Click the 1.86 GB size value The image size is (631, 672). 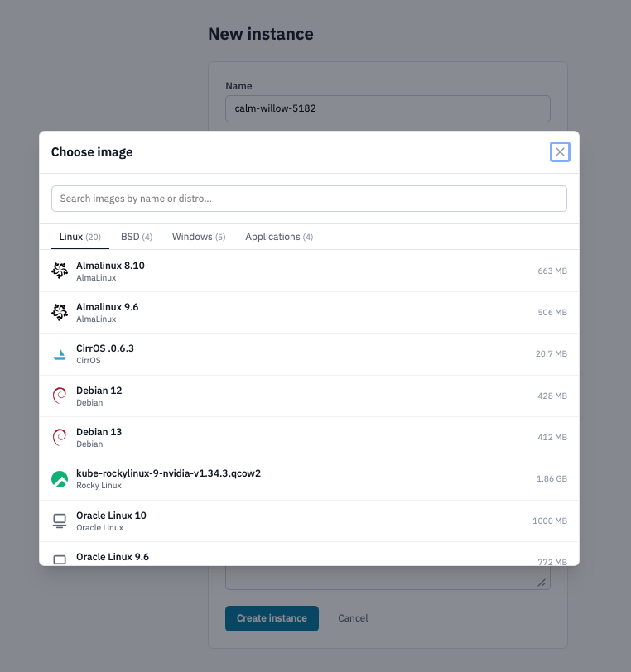[552, 478]
